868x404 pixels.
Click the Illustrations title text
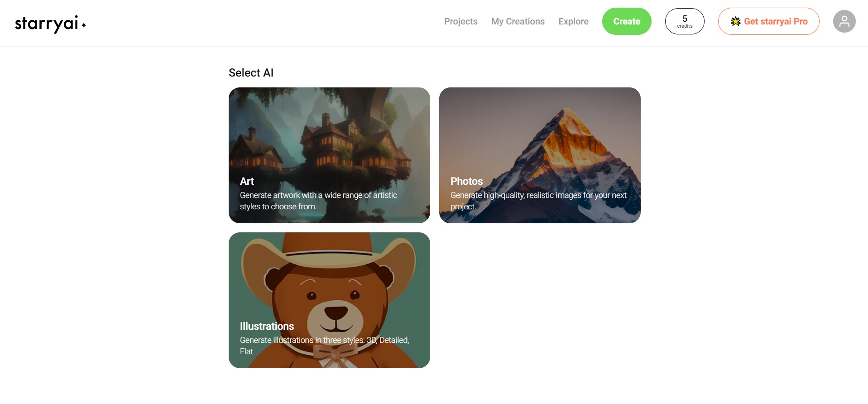[x=267, y=326]
